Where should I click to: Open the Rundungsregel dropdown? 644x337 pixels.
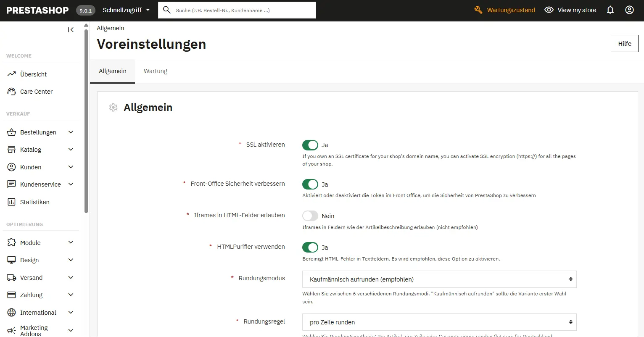coord(439,322)
